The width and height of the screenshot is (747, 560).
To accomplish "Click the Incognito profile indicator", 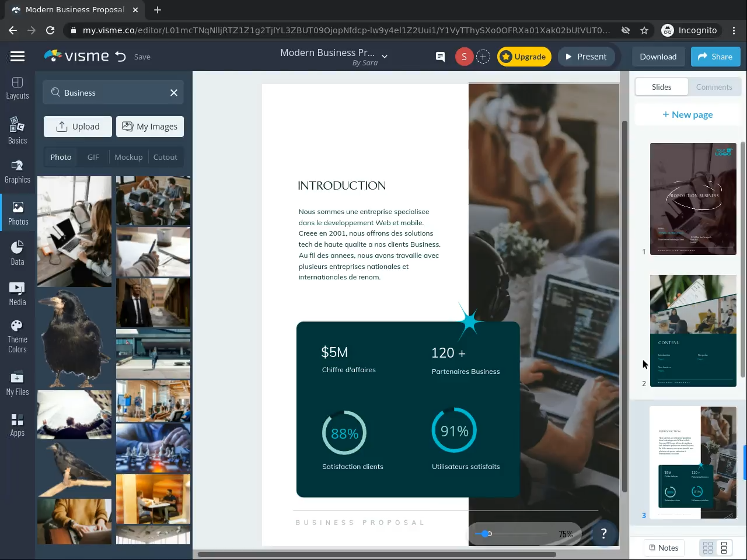I will (689, 30).
